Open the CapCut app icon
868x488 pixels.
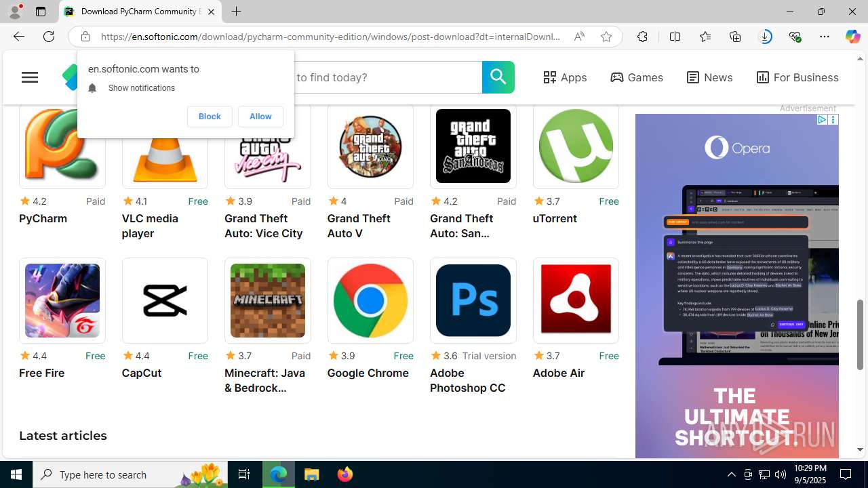pos(165,300)
